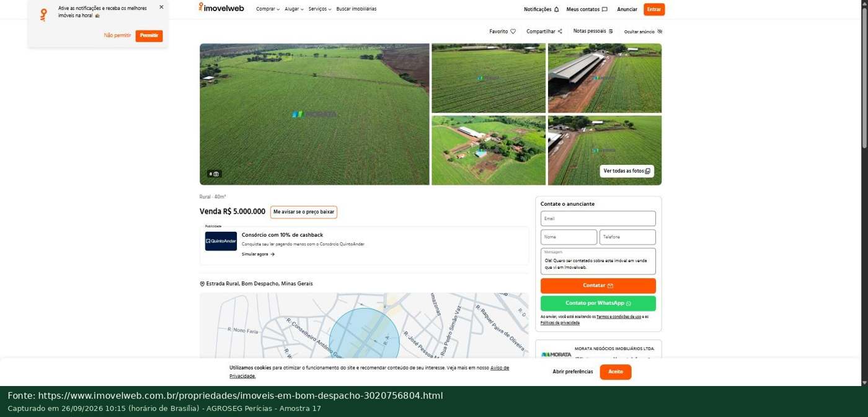
Task: Click into the Mensagem text box
Action: coord(598,261)
